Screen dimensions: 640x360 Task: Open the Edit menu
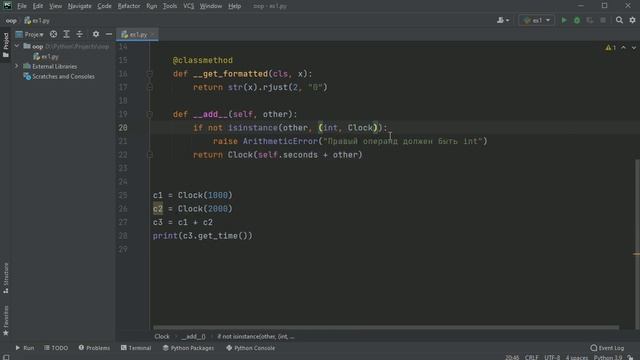[x=38, y=6]
